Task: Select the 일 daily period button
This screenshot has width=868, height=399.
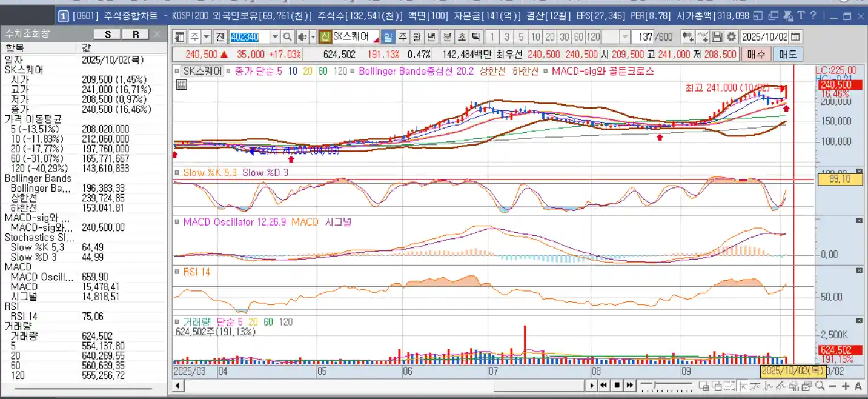Action: tap(388, 37)
